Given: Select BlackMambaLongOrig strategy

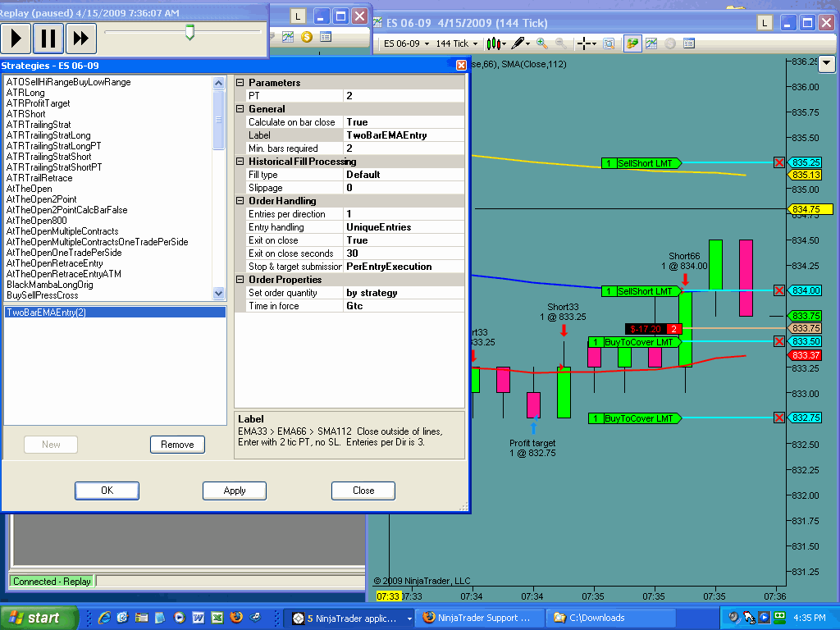Looking at the screenshot, I should (50, 285).
